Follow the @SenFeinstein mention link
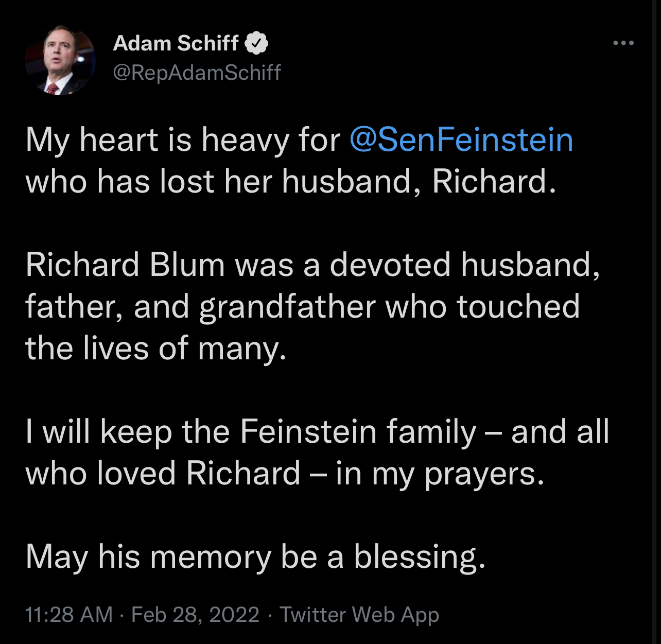 click(x=461, y=140)
